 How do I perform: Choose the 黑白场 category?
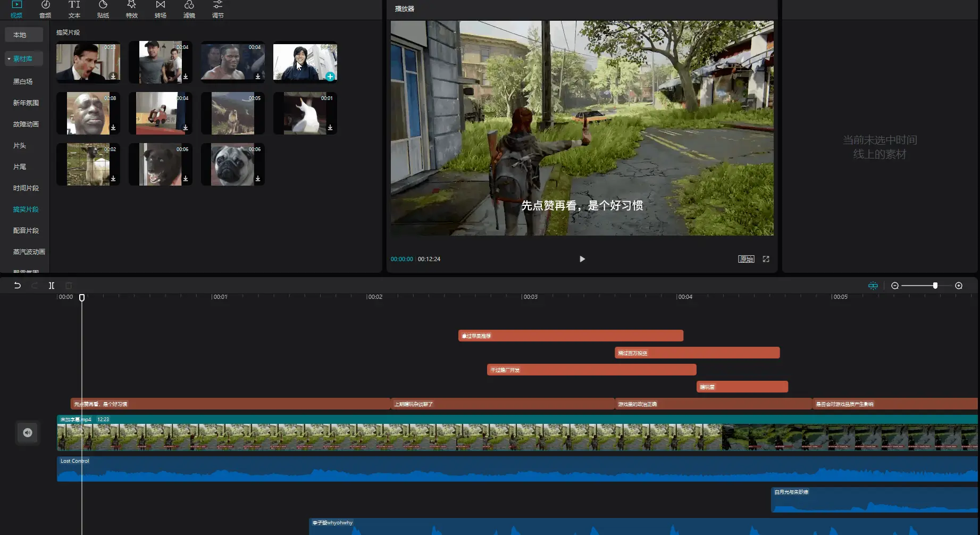click(23, 81)
